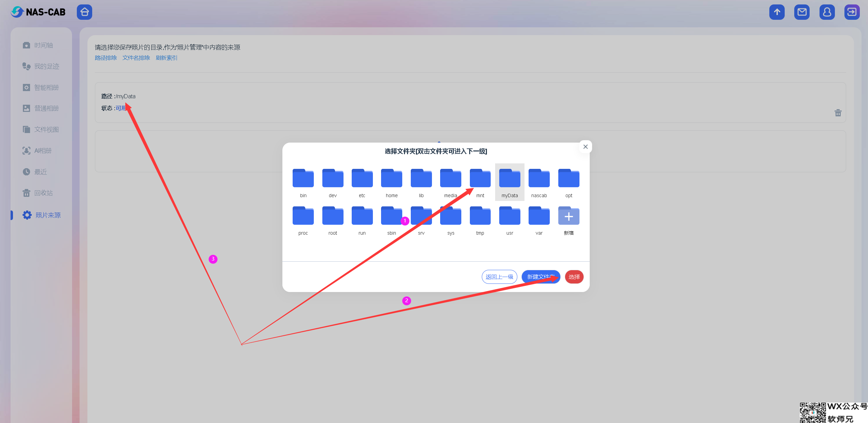The image size is (868, 423).
Task: Click the NAS-CAB logo
Action: (x=38, y=12)
